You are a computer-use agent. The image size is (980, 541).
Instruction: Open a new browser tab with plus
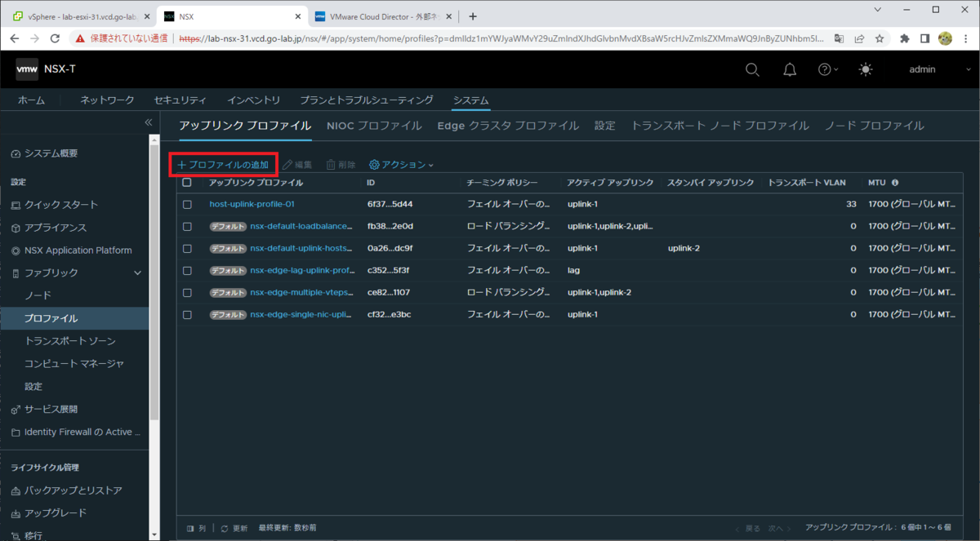click(473, 16)
